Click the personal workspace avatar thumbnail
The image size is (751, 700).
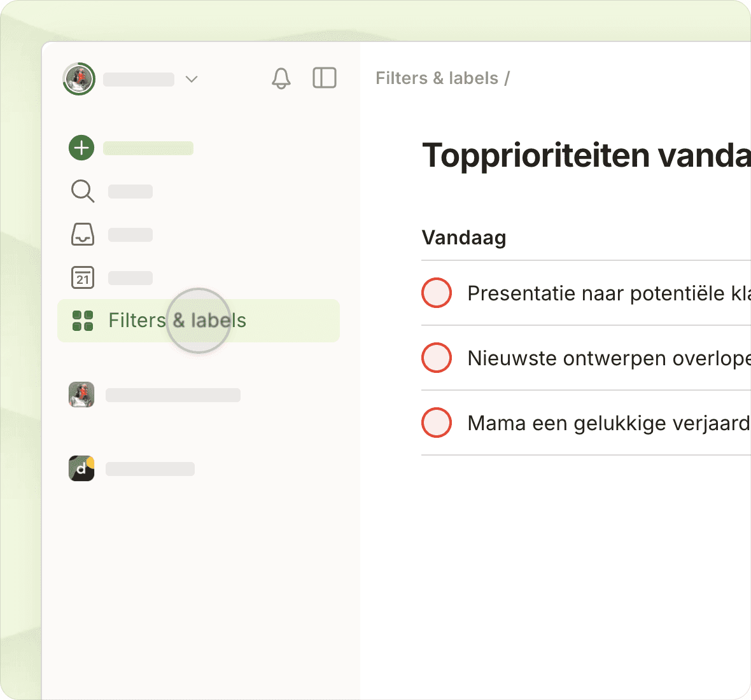(x=81, y=395)
